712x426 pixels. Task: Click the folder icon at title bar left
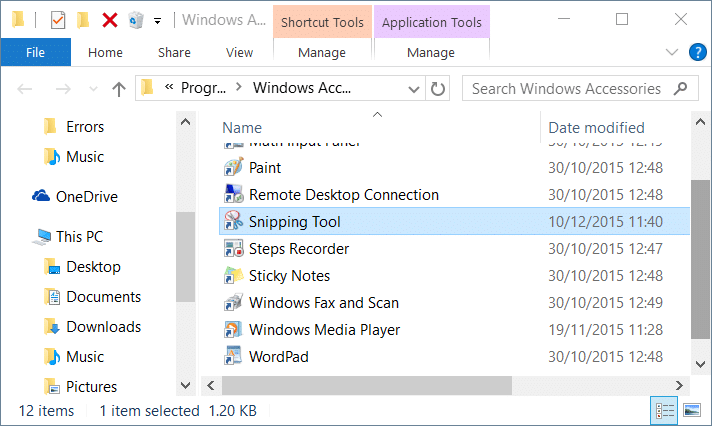click(19, 20)
